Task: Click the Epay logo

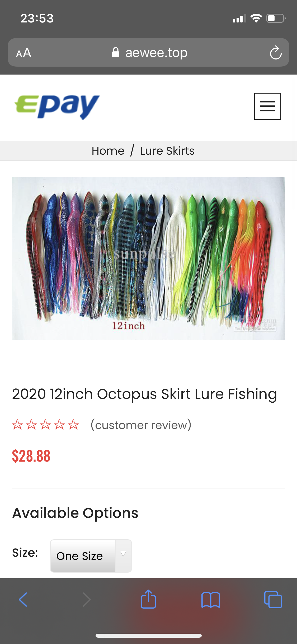Action: [x=57, y=106]
